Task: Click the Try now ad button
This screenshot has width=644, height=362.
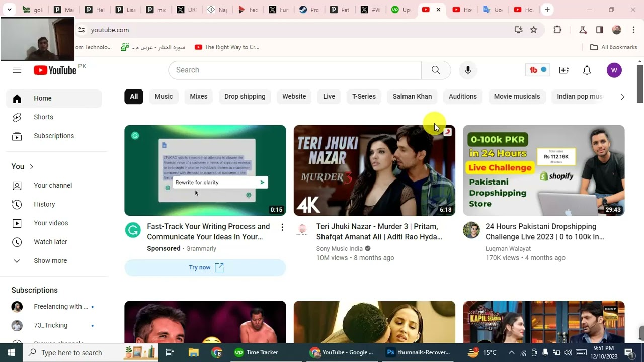Action: tap(205, 267)
